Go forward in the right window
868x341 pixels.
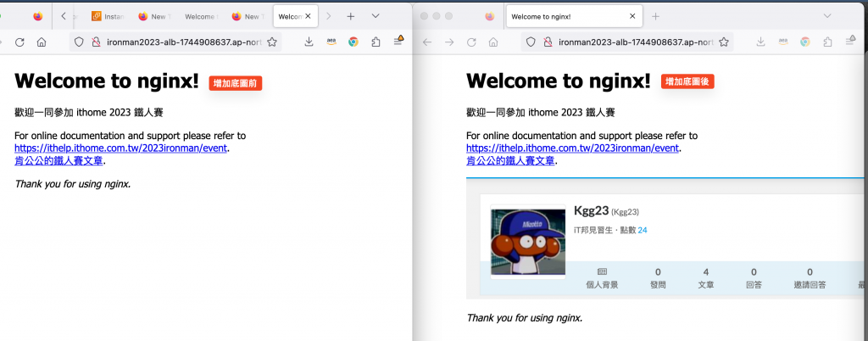pyautogui.click(x=449, y=42)
